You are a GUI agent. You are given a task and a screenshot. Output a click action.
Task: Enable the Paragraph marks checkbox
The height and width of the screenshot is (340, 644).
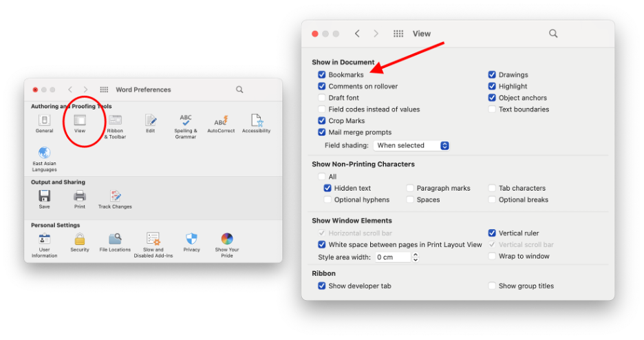pyautogui.click(x=410, y=189)
